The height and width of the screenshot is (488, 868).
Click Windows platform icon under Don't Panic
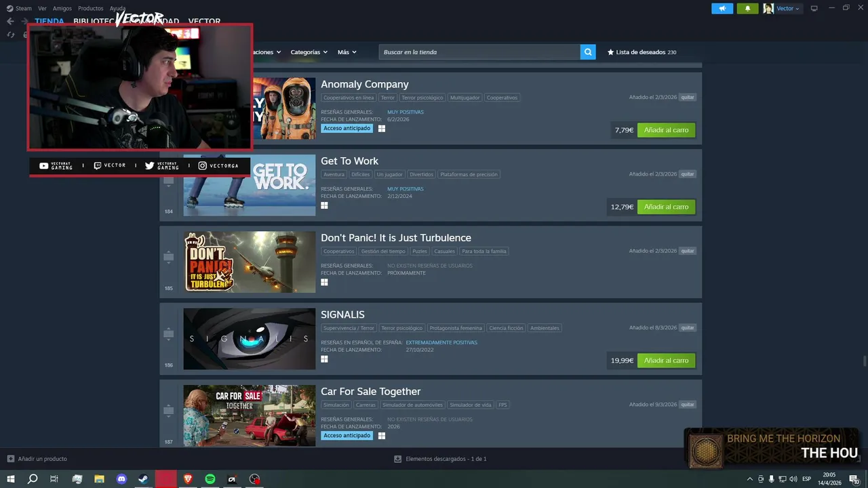tap(324, 282)
